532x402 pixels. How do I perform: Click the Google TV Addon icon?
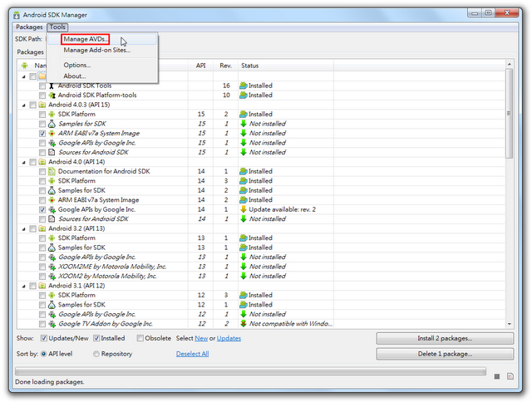click(x=52, y=324)
